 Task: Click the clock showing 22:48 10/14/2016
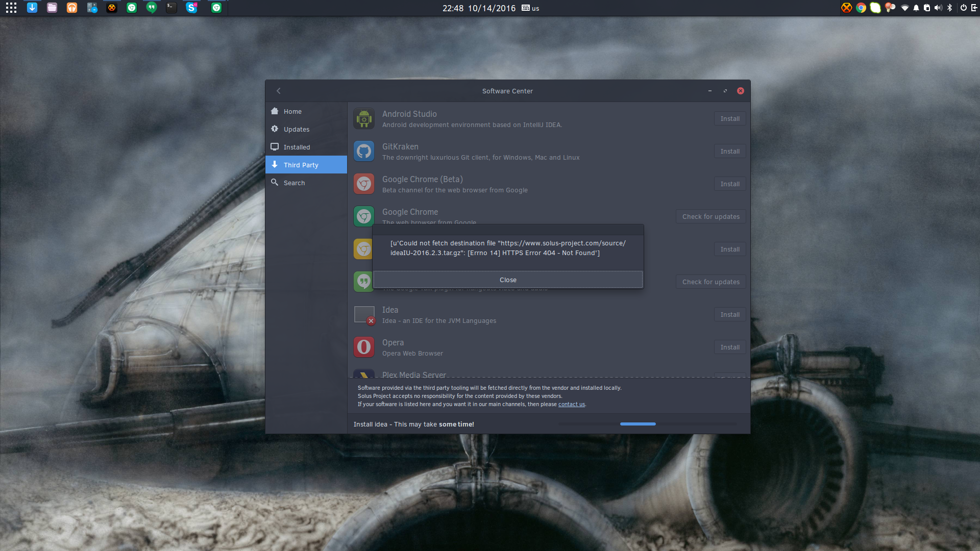click(x=479, y=8)
